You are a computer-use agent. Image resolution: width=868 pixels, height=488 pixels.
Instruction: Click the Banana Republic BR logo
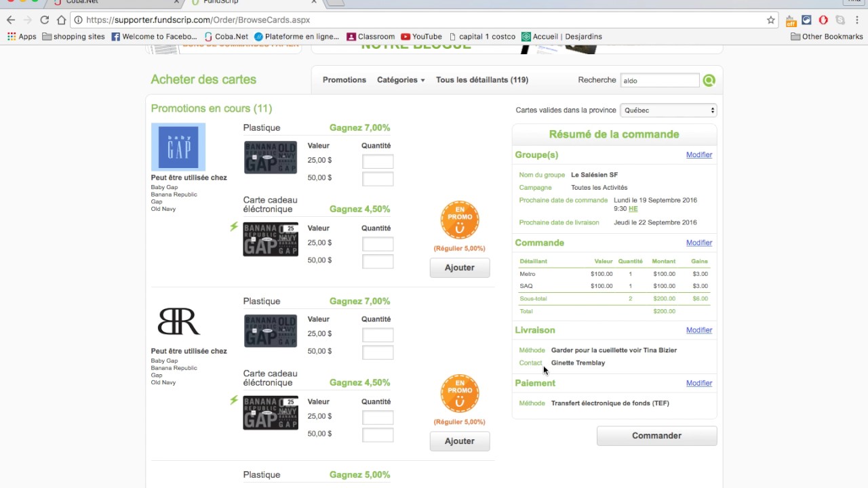[x=178, y=321]
